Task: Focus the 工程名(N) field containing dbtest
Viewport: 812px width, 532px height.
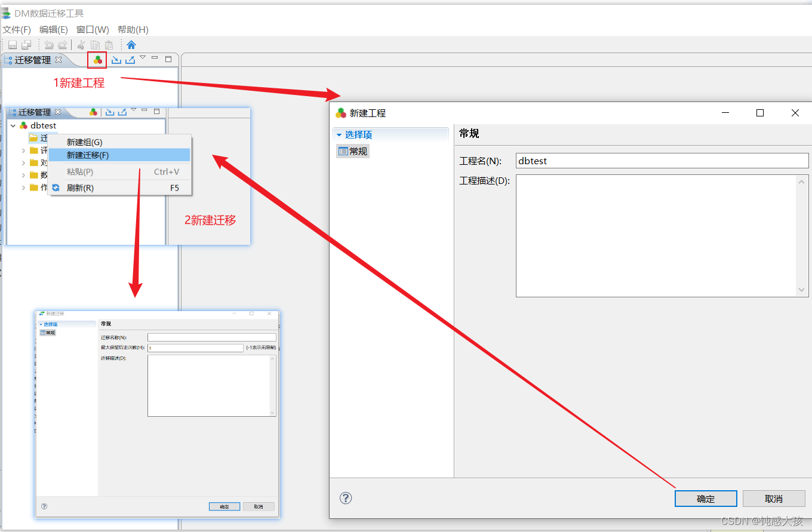Action: pos(662,161)
